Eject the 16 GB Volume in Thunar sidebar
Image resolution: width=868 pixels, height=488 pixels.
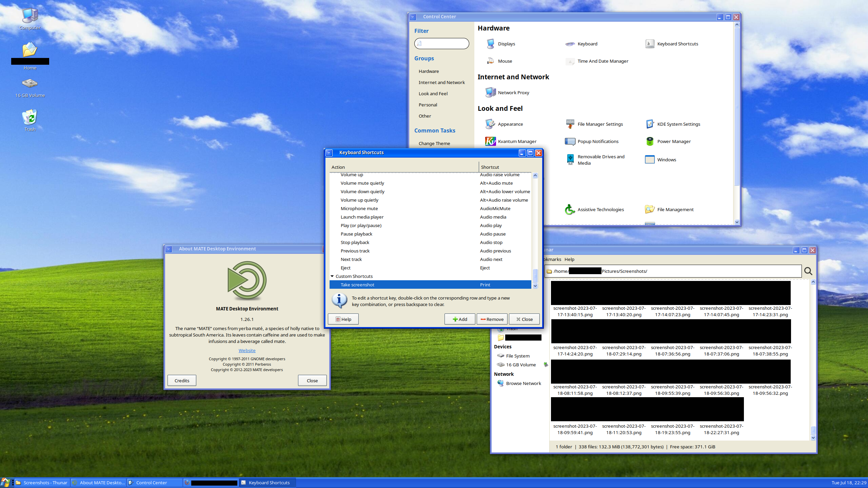coord(546,365)
